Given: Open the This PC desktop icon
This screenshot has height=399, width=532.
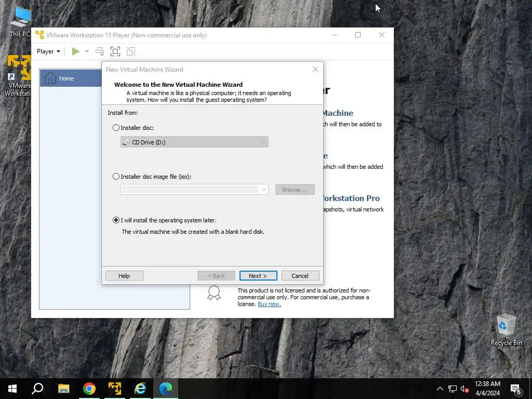Looking at the screenshot, I should pyautogui.click(x=20, y=22).
